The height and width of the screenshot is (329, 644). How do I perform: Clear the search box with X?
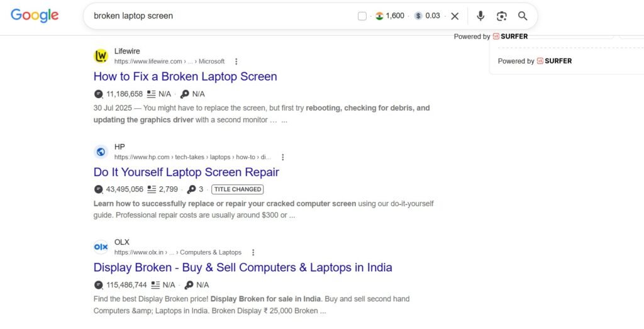[x=455, y=16]
